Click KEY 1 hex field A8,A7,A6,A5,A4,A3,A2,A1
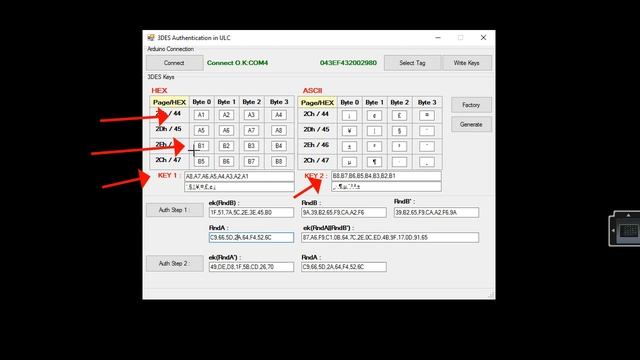Viewport: 640px width, 360px height. (x=239, y=176)
